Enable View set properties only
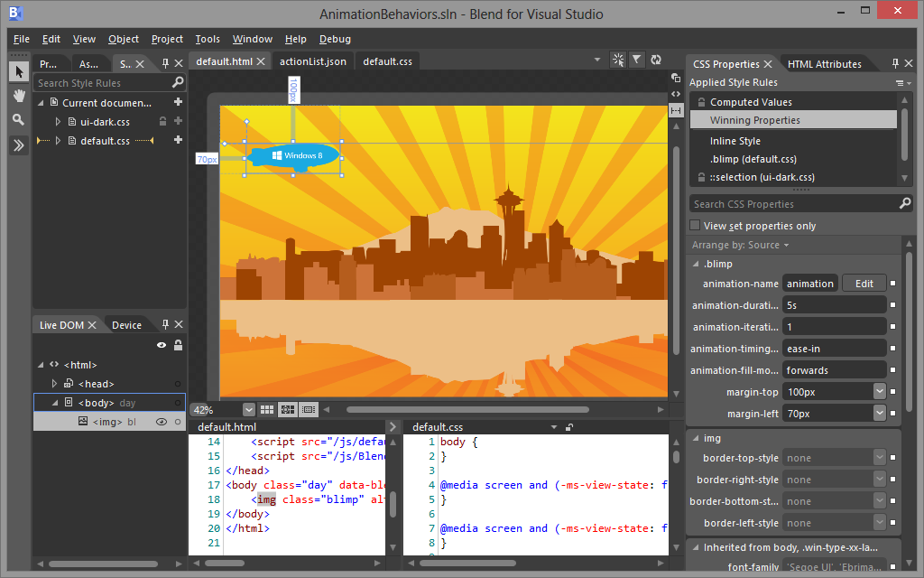This screenshot has width=924, height=578. [x=695, y=225]
